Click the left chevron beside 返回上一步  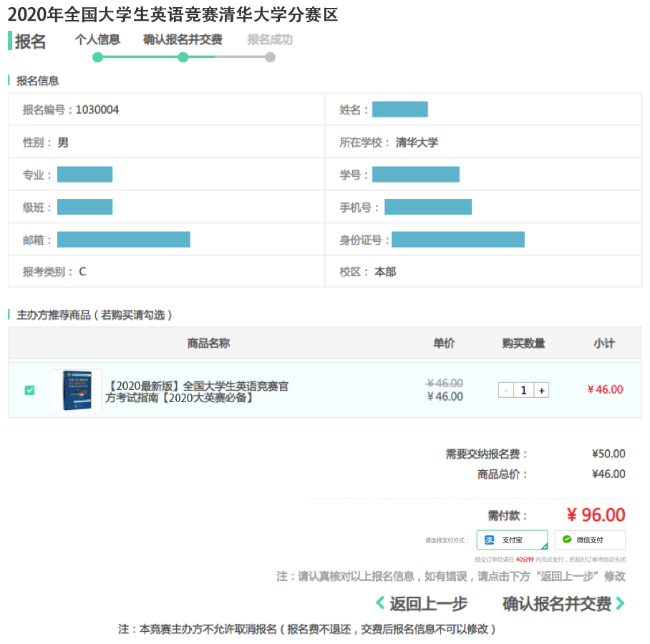381,603
